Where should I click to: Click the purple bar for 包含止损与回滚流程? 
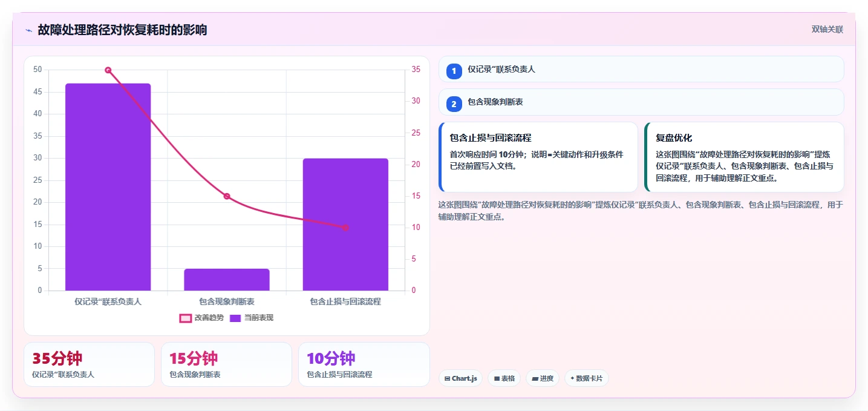pyautogui.click(x=345, y=225)
